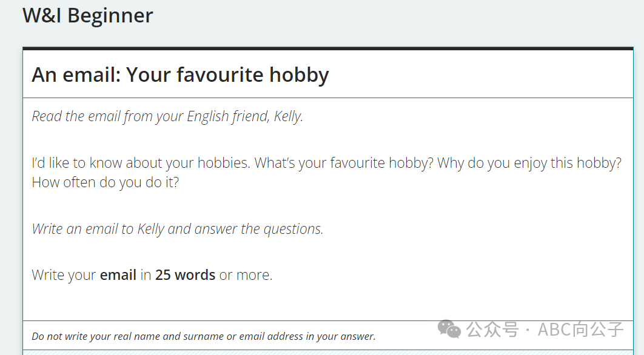Viewport: 644px width, 355px height.
Task: Click the bold '25 words' text
Action: (x=185, y=275)
